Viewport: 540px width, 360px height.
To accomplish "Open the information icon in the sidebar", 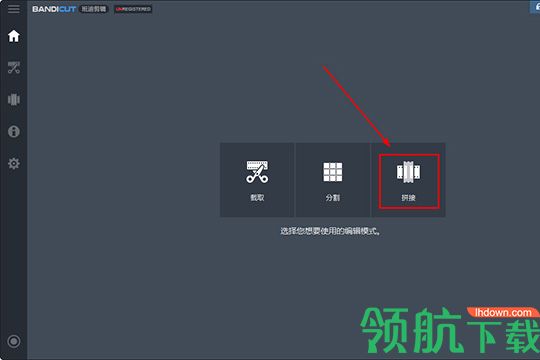I will click(14, 131).
